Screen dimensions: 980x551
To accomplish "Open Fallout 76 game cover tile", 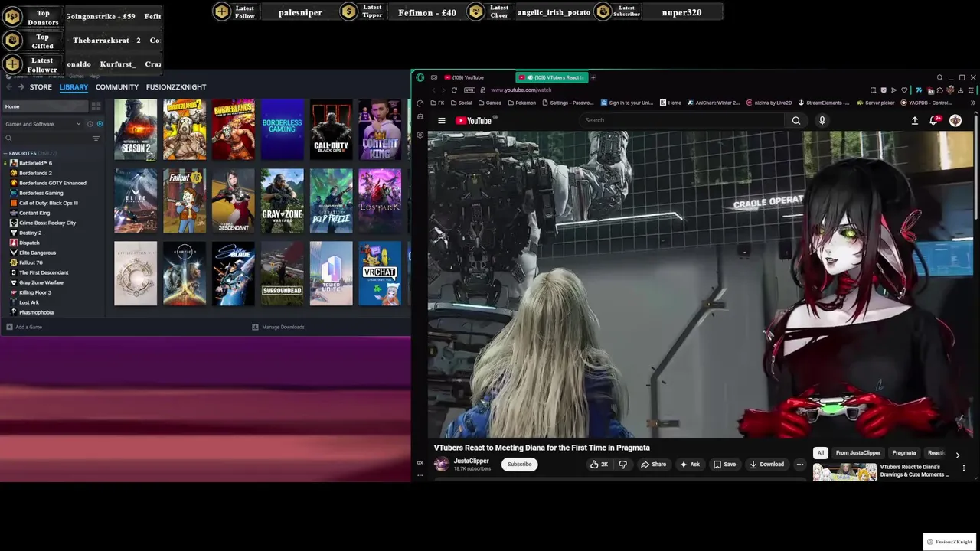I will (185, 201).
